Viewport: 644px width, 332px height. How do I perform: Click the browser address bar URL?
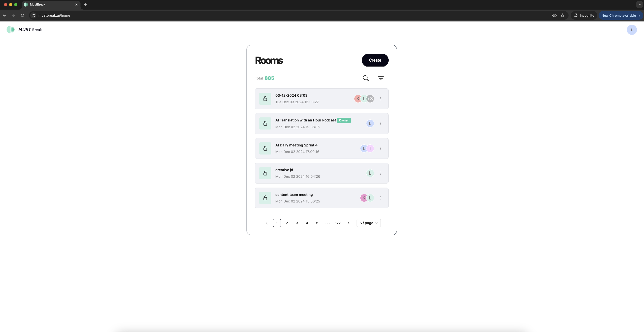(54, 15)
